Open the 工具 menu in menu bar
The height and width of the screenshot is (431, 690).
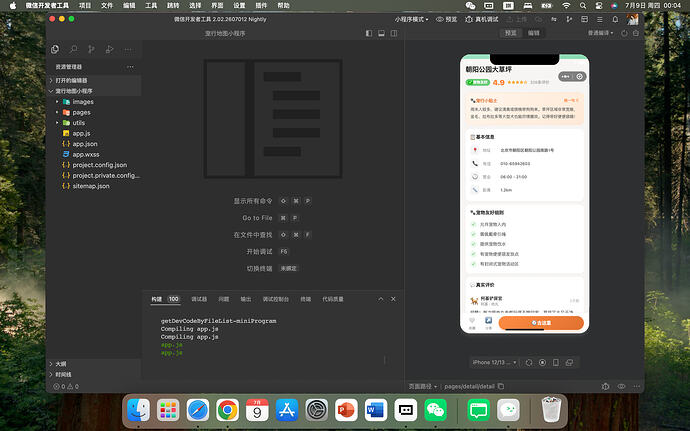pyautogui.click(x=151, y=5)
